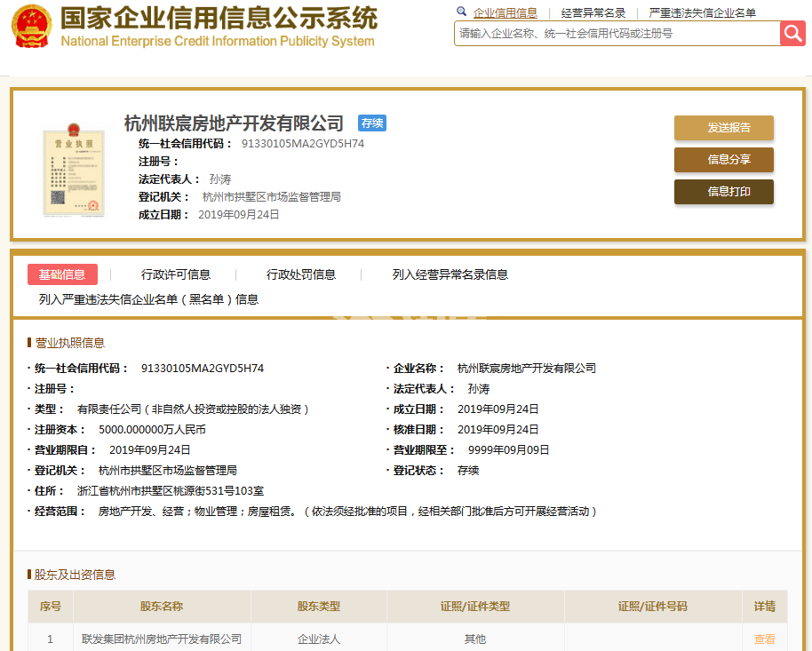The width and height of the screenshot is (812, 651).
Task: Click the company title 杭州联宸房地产开发有限公司
Action: [x=234, y=123]
